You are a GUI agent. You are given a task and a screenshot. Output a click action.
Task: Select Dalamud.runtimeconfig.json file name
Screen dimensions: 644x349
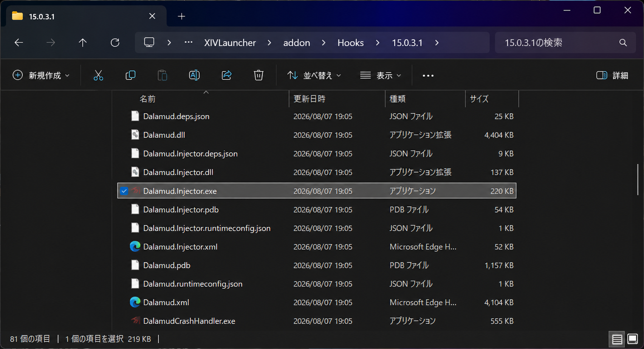coord(193,284)
